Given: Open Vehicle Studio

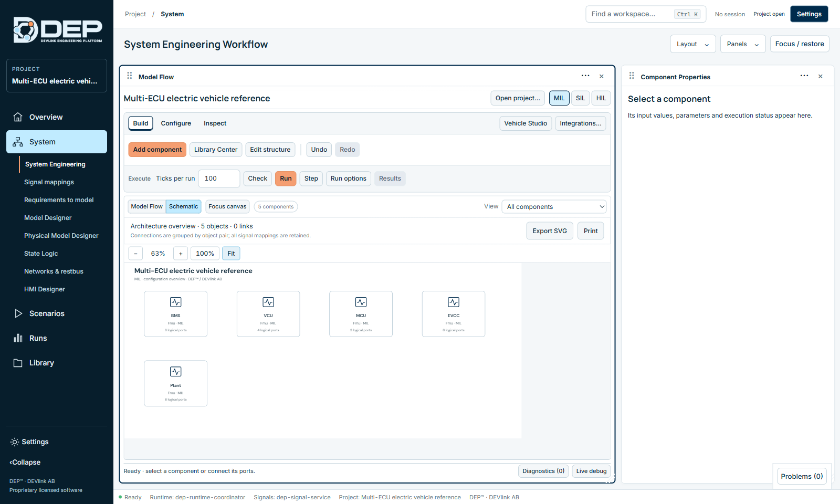Looking at the screenshot, I should pos(526,123).
